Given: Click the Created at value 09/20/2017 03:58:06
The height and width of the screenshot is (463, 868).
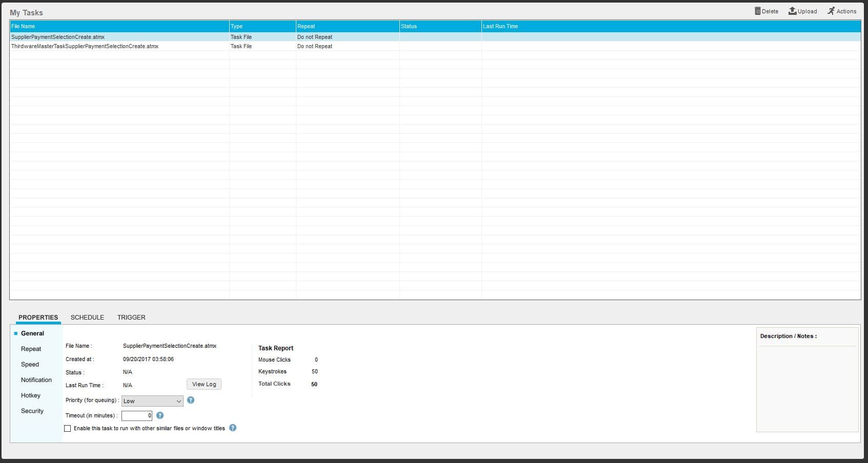Looking at the screenshot, I should [x=148, y=359].
